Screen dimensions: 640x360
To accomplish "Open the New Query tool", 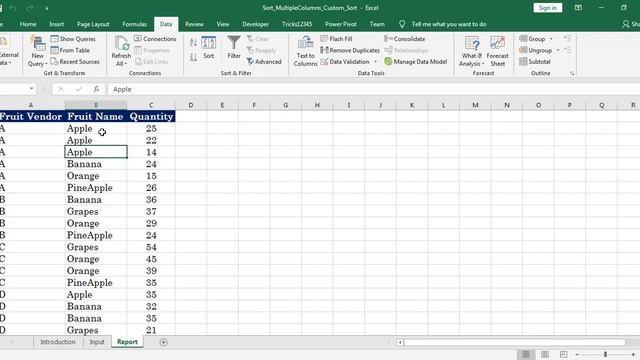I will click(x=37, y=51).
